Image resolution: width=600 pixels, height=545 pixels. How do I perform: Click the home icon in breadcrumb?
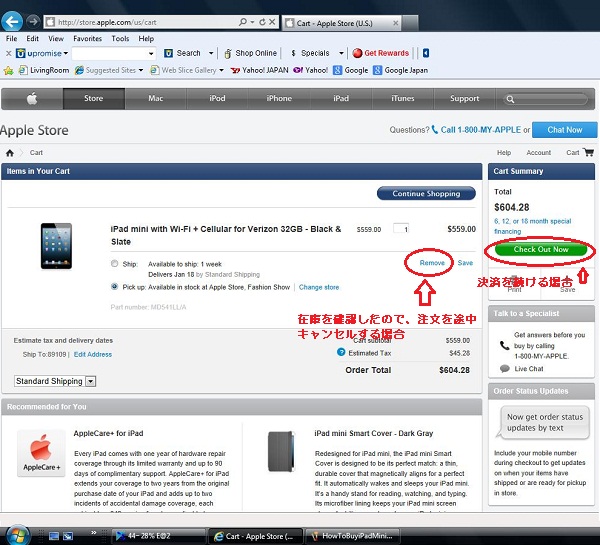10,153
